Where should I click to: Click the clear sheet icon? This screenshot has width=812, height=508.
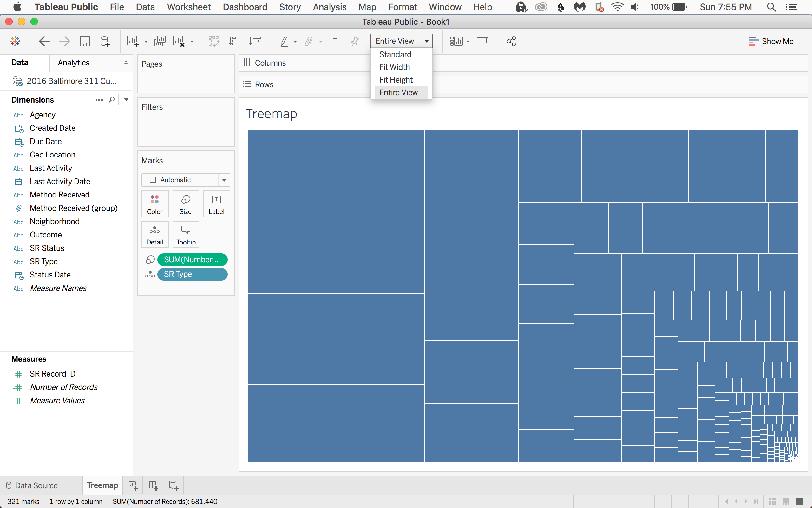tap(179, 41)
